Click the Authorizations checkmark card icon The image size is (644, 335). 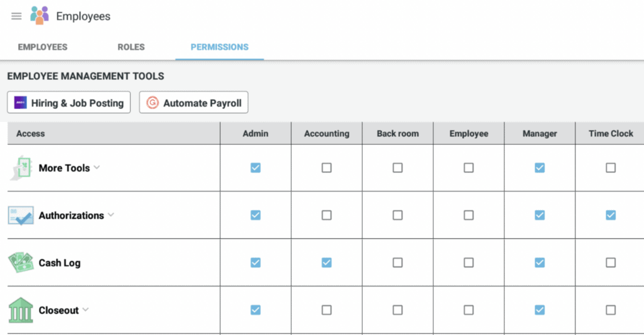coord(21,216)
